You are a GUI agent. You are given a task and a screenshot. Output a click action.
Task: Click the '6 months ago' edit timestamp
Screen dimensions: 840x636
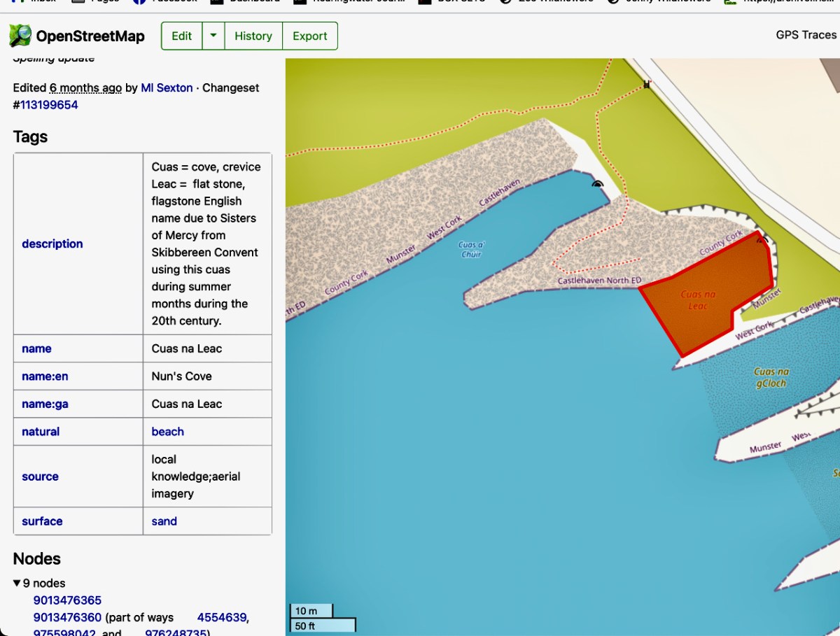(85, 87)
